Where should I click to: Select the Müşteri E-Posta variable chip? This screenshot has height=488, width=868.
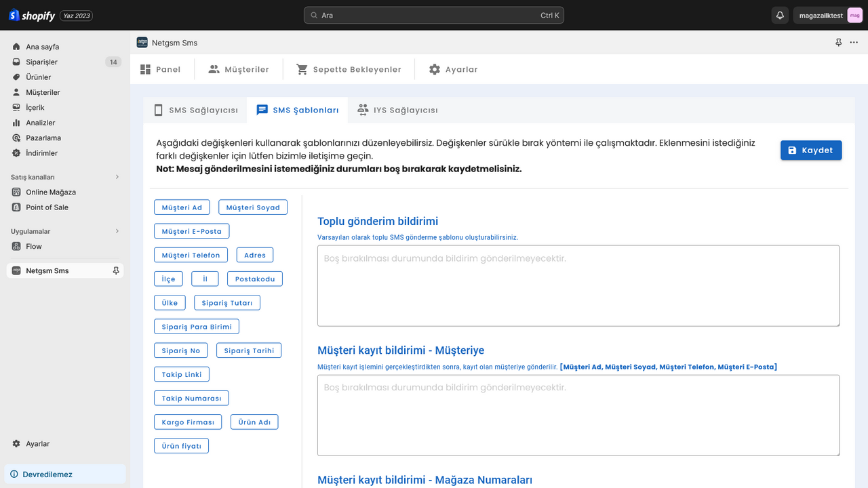[x=192, y=231]
